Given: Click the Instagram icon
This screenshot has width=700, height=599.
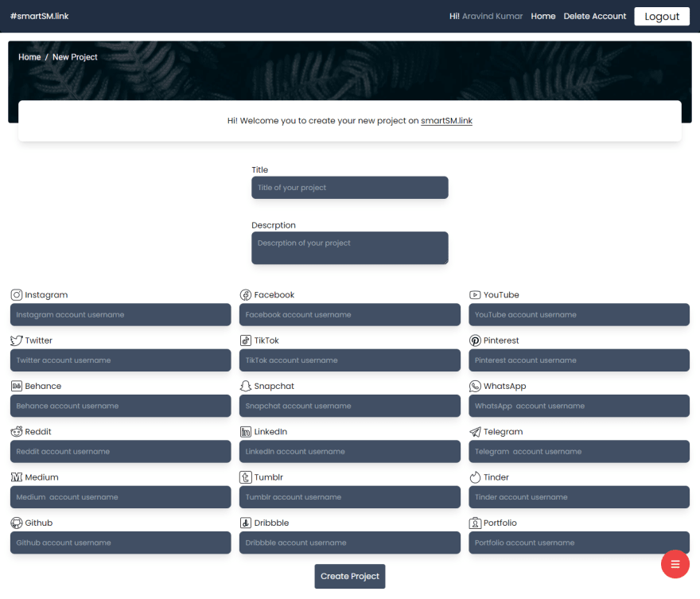Looking at the screenshot, I should click(14, 294).
